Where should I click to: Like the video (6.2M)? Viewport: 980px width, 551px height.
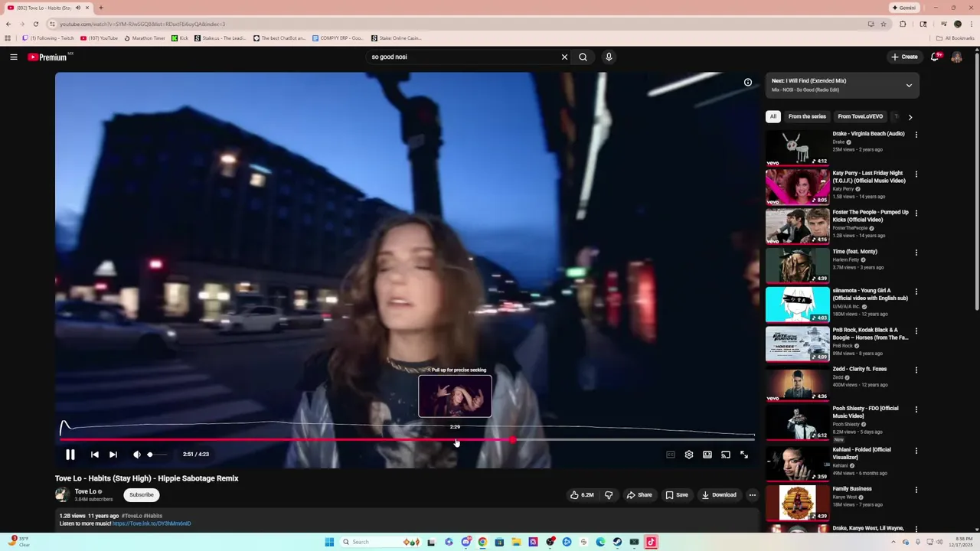click(581, 495)
